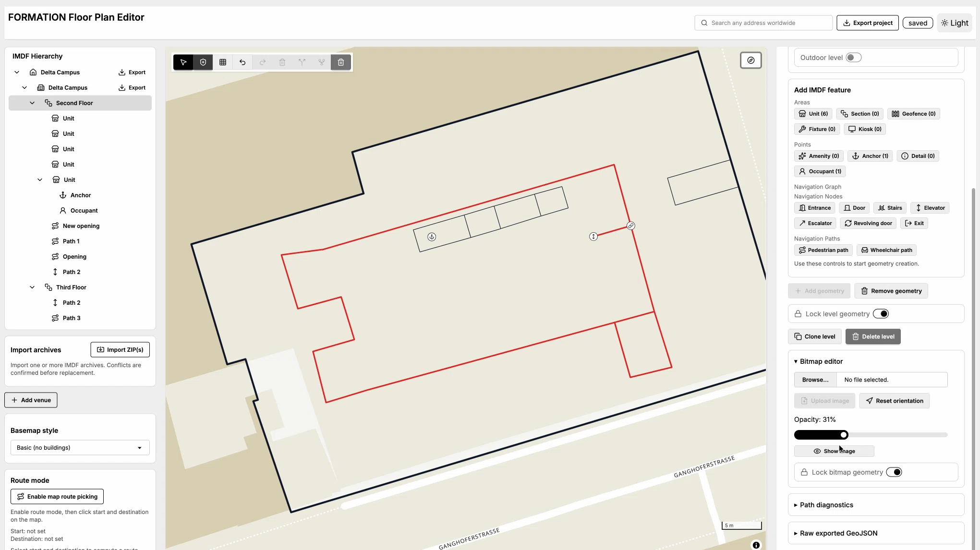Add an Exit navigation node

[914, 223]
